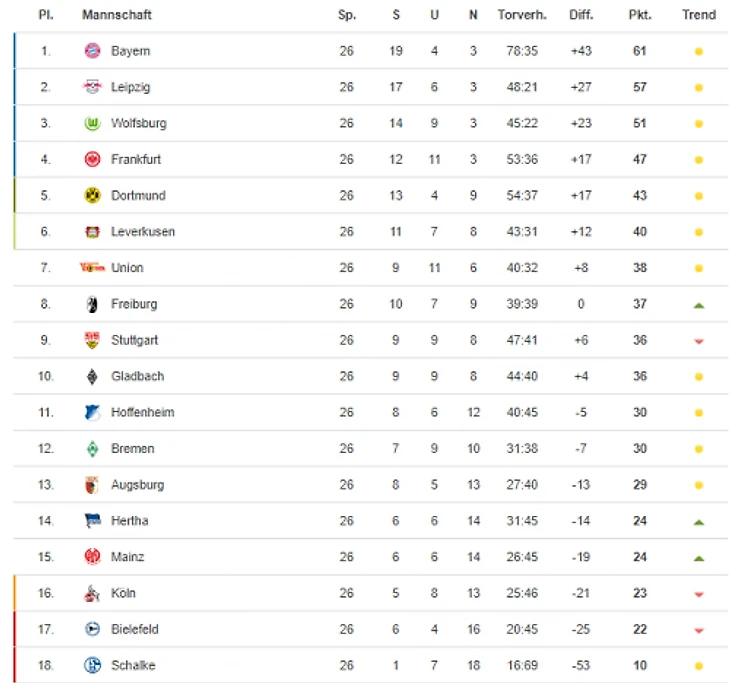Open the Bielefeld team name
Screen dimensions: 730x683
(135, 629)
